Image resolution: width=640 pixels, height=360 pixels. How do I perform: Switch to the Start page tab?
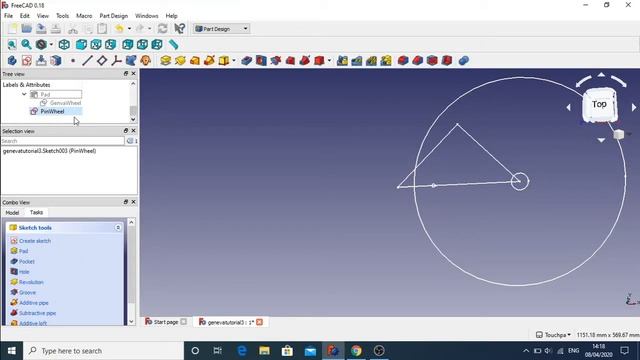166,322
